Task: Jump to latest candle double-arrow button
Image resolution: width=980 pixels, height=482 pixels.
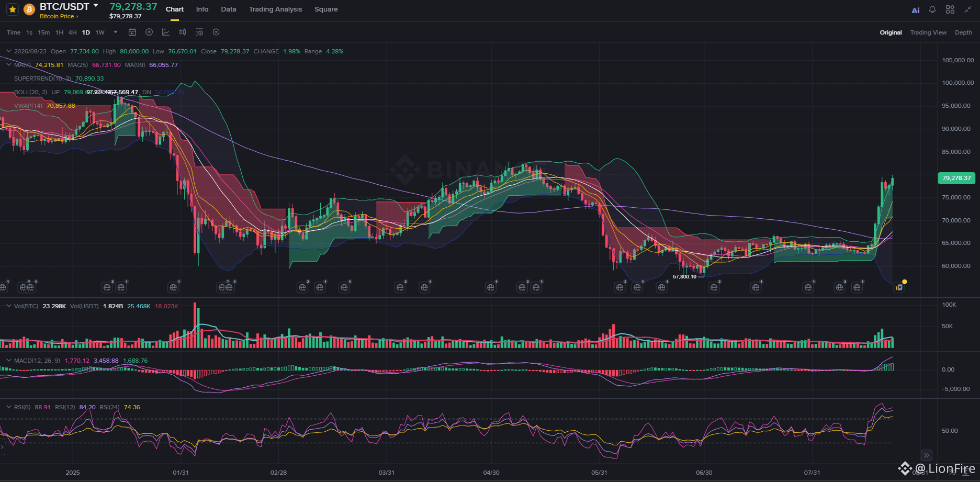Action: click(x=927, y=455)
